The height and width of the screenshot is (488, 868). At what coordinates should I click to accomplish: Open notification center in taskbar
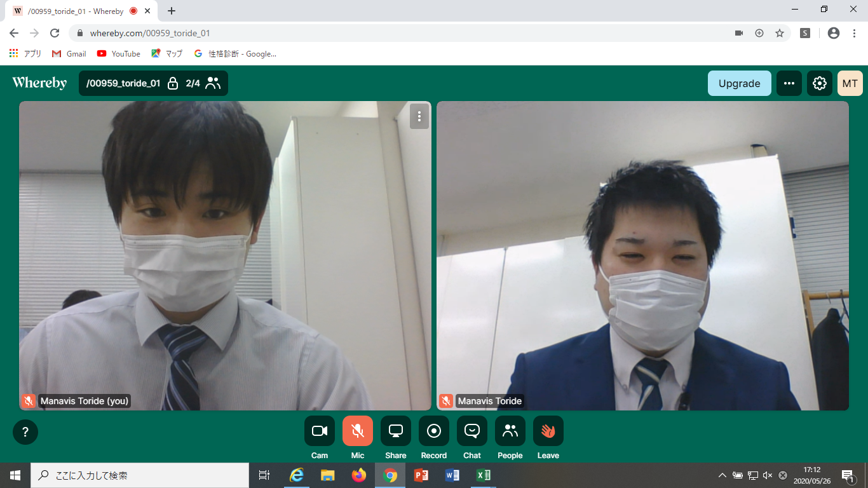click(848, 475)
